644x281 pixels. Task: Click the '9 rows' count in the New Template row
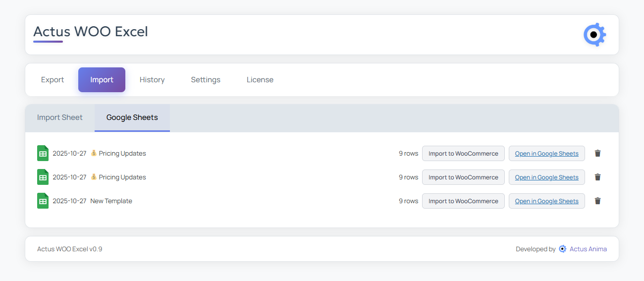tap(408, 201)
